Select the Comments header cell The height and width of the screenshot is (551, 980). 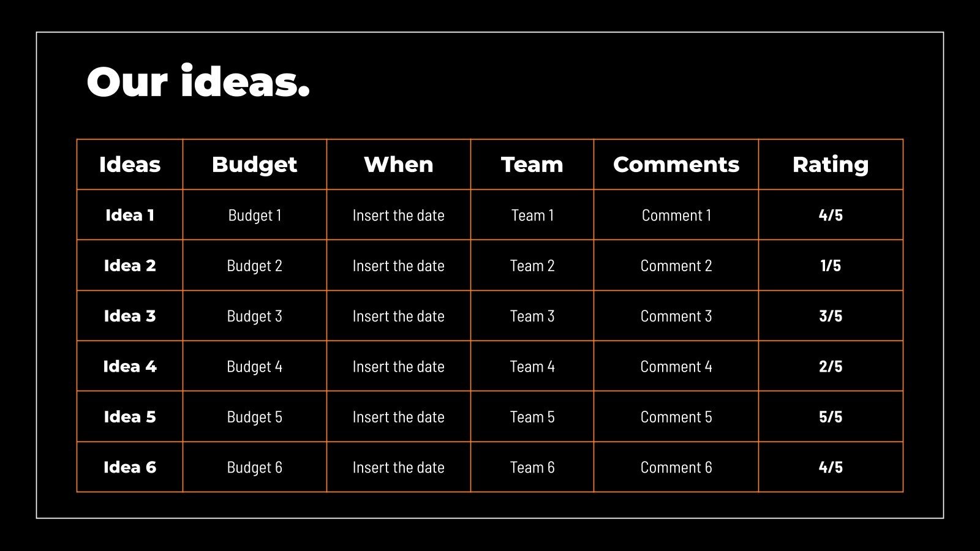coord(676,164)
